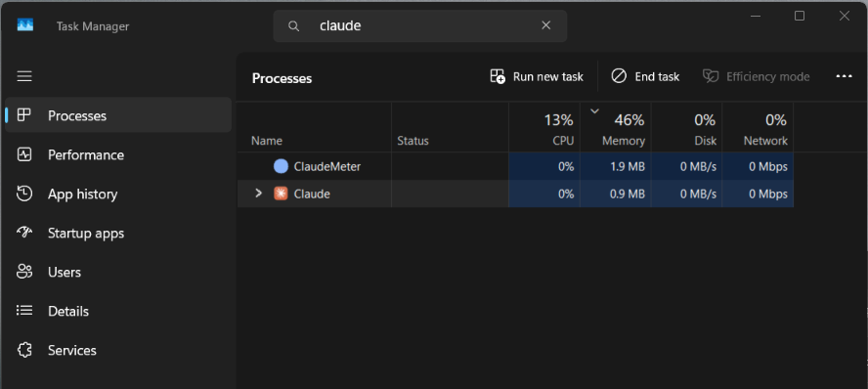Image resolution: width=868 pixels, height=389 pixels.
Task: Click the Run new task icon
Action: [x=498, y=76]
